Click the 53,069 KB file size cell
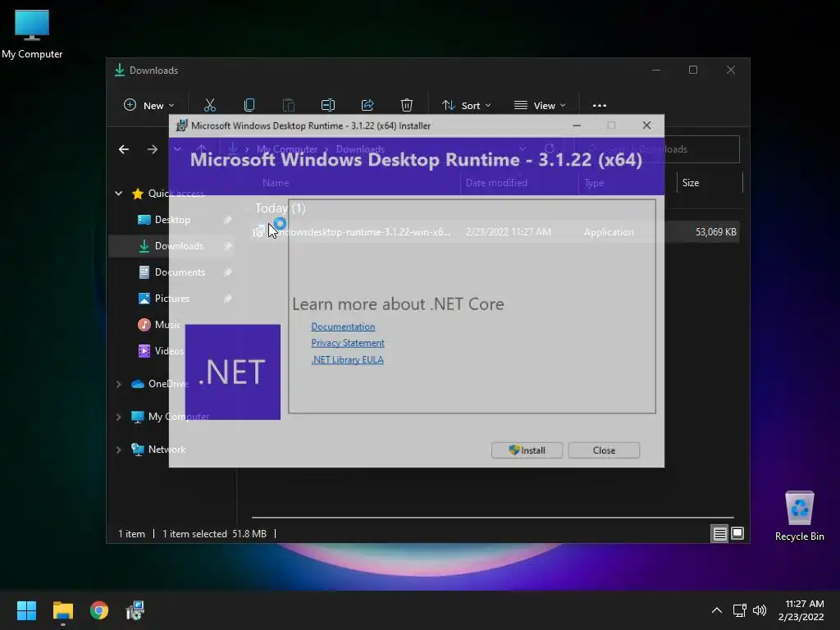The height and width of the screenshot is (630, 840). (715, 232)
